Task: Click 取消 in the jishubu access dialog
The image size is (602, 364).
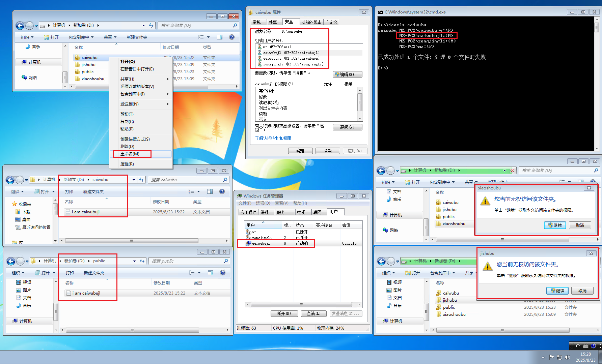Action: 582,291
